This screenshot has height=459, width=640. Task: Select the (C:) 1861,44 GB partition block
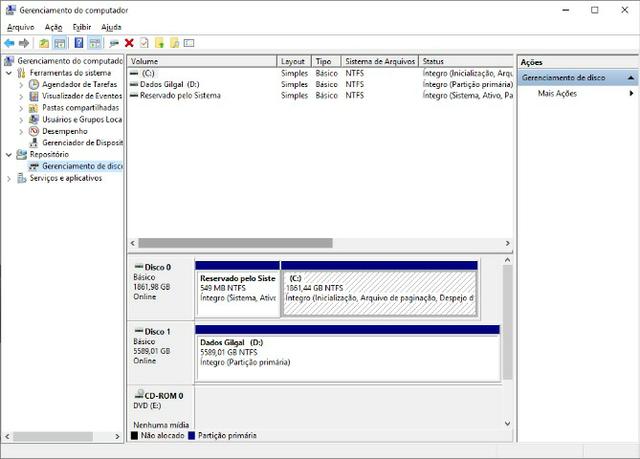[379, 289]
